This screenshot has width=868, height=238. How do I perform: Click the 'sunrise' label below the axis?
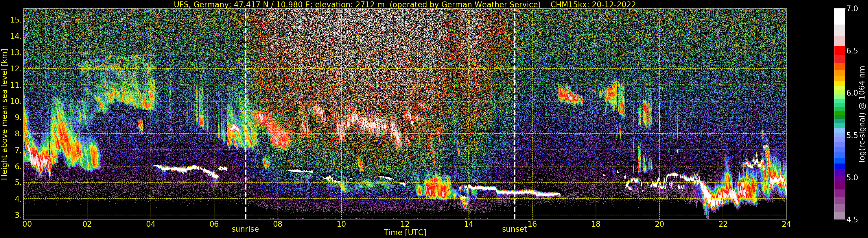pos(245,229)
